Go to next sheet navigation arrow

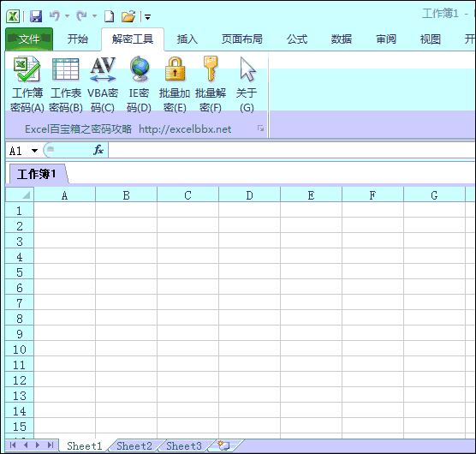38,445
